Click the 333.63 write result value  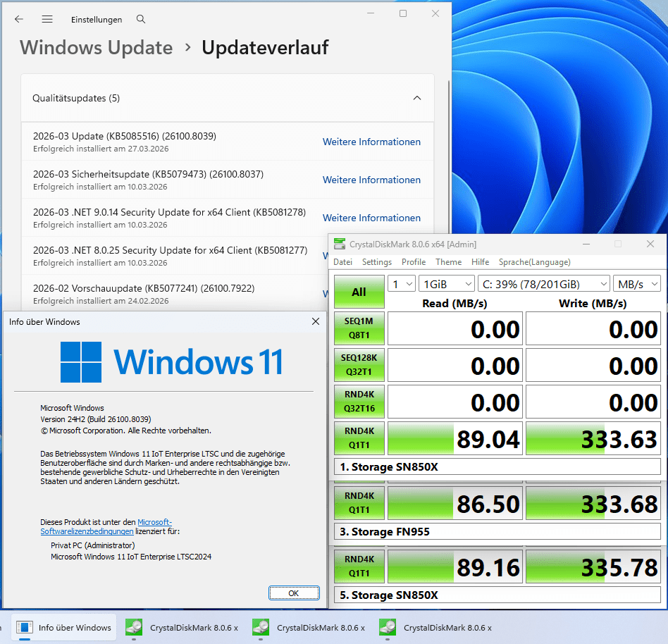(593, 438)
